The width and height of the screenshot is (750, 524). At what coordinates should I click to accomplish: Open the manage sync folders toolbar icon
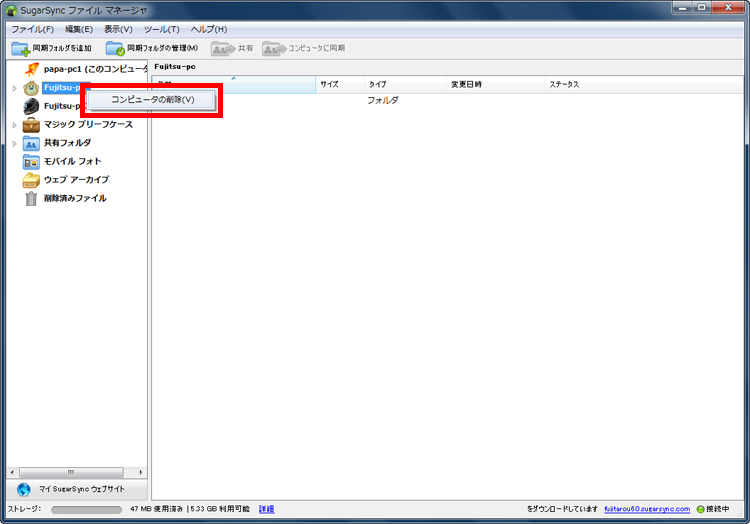(x=115, y=48)
